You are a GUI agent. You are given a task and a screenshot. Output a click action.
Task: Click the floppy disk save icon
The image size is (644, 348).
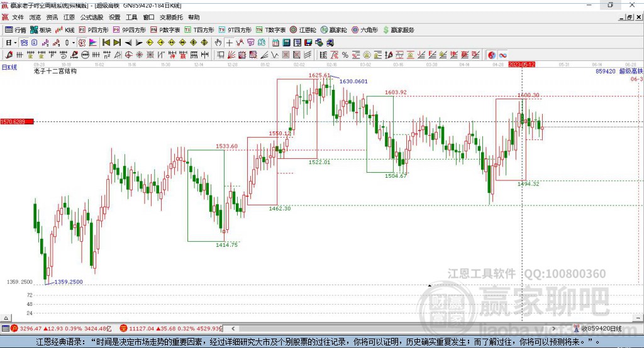[x=308, y=43]
